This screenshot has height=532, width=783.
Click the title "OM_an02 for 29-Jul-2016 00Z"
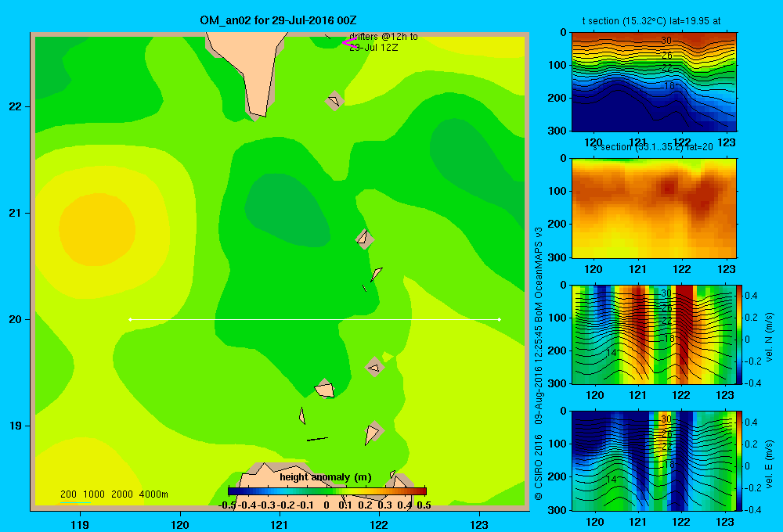click(x=278, y=20)
